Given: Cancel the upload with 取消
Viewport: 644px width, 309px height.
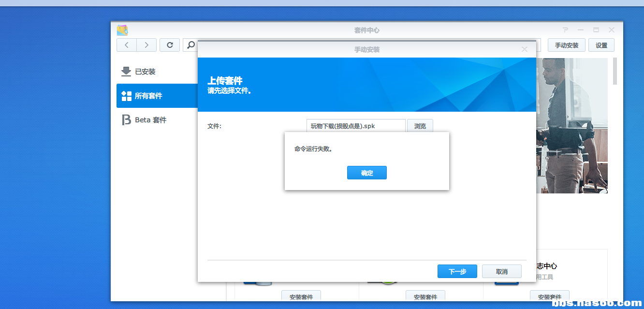Looking at the screenshot, I should (x=501, y=271).
